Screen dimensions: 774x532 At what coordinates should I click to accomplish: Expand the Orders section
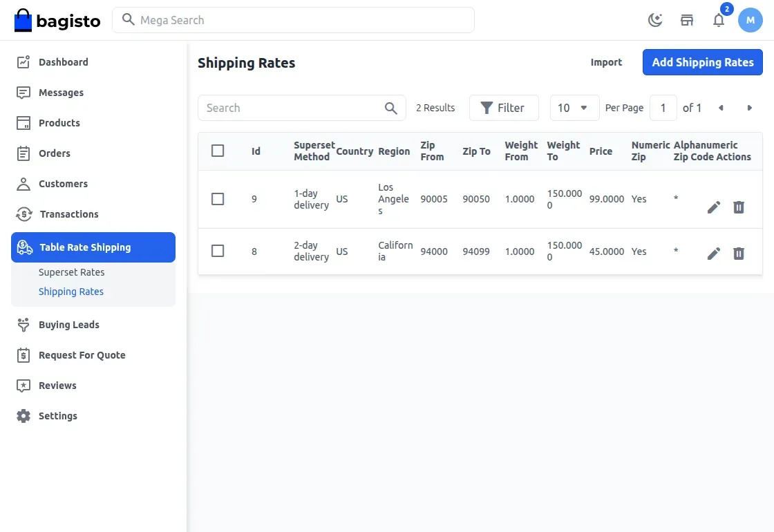tap(56, 153)
